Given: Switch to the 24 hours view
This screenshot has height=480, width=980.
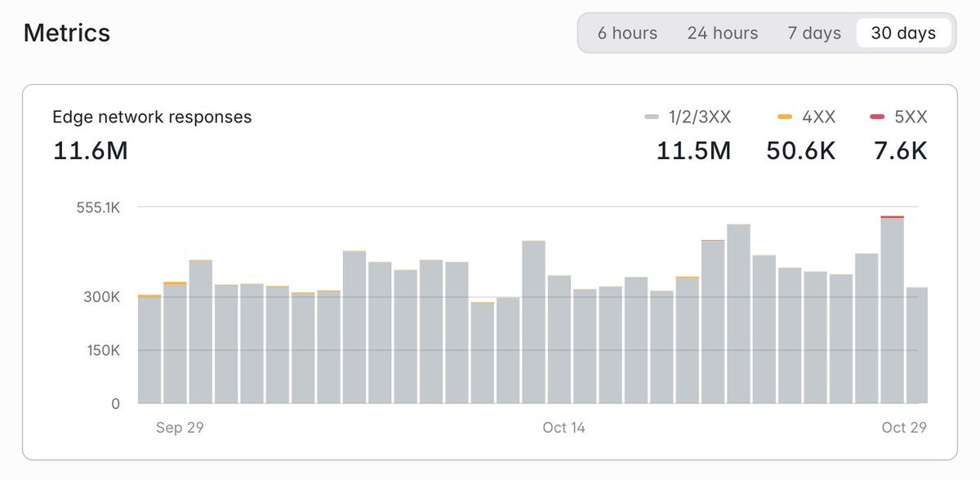Looking at the screenshot, I should 722,33.
